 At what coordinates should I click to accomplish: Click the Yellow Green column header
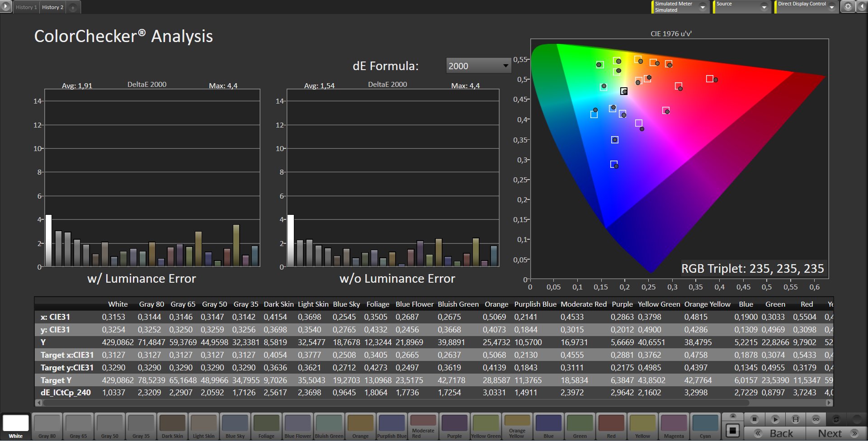[x=659, y=304]
